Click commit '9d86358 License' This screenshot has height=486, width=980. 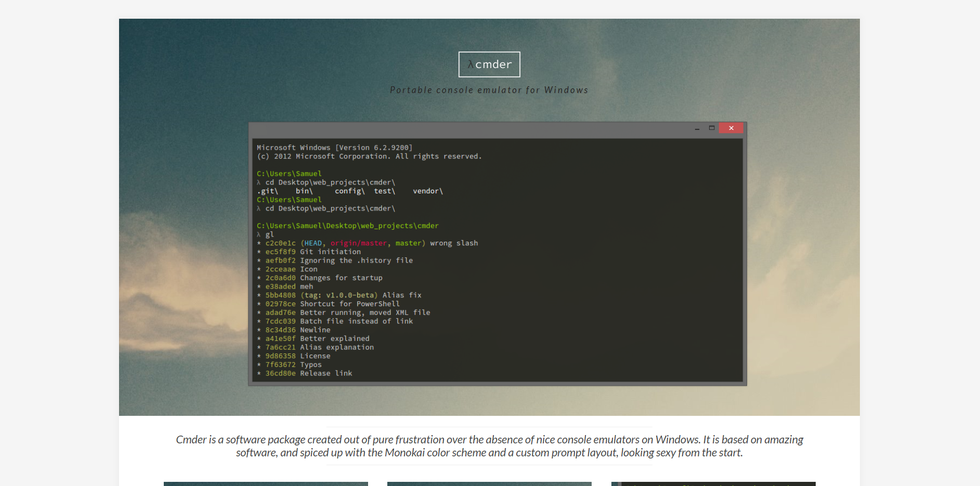(x=294, y=356)
